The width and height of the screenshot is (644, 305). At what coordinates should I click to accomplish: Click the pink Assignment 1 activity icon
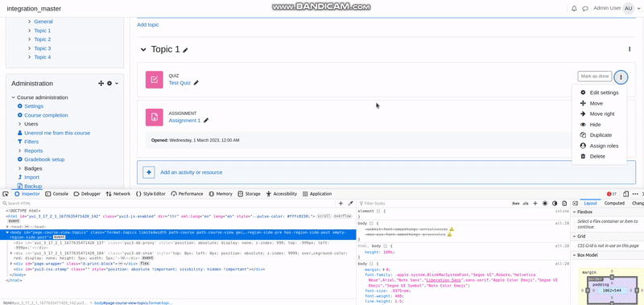(154, 117)
